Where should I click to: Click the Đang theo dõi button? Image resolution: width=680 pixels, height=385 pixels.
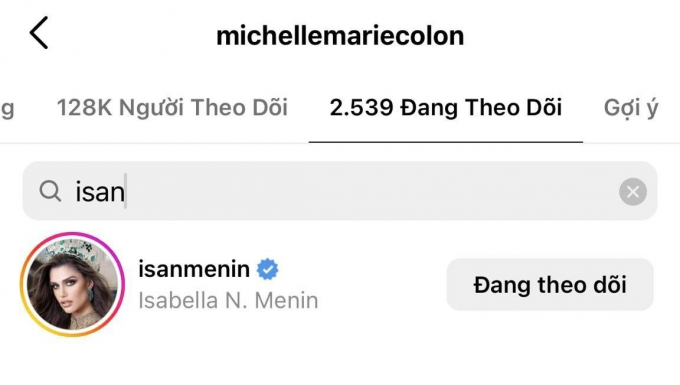click(x=550, y=285)
